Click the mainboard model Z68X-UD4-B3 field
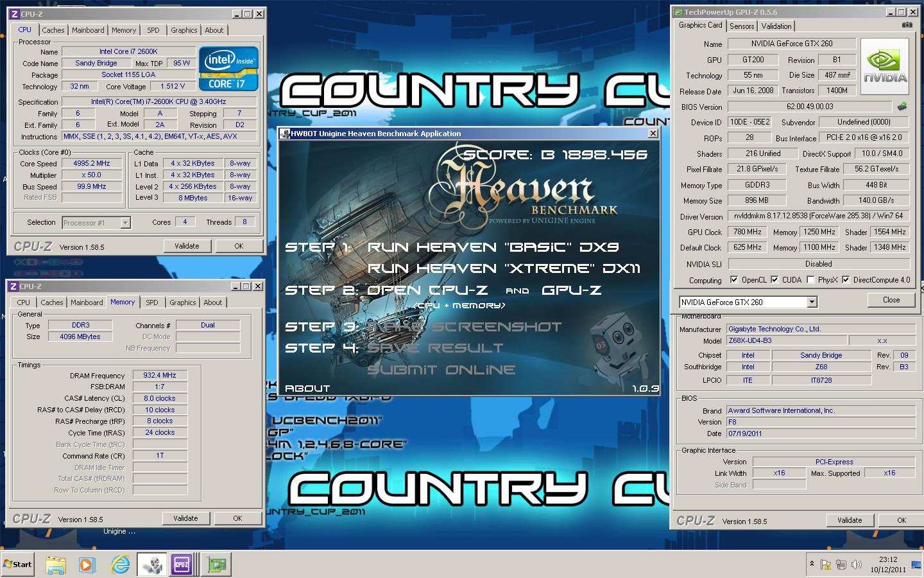The width and height of the screenshot is (924, 578). (787, 340)
